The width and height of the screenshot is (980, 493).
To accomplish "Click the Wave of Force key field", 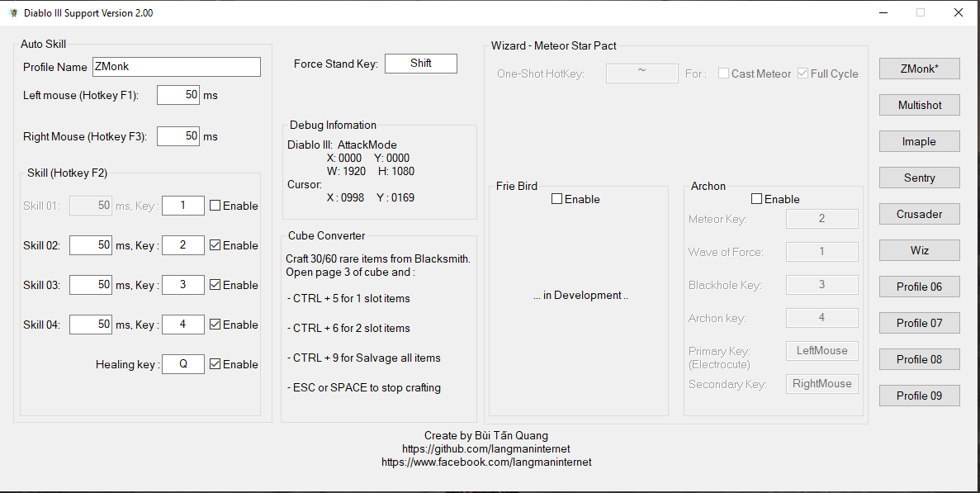I will (x=821, y=252).
